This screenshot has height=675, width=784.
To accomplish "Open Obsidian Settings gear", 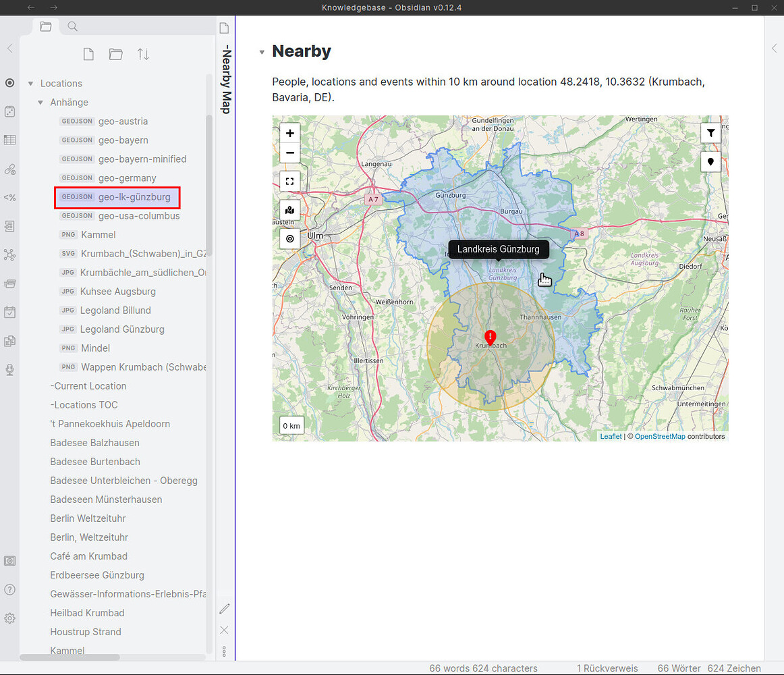I will coord(9,618).
